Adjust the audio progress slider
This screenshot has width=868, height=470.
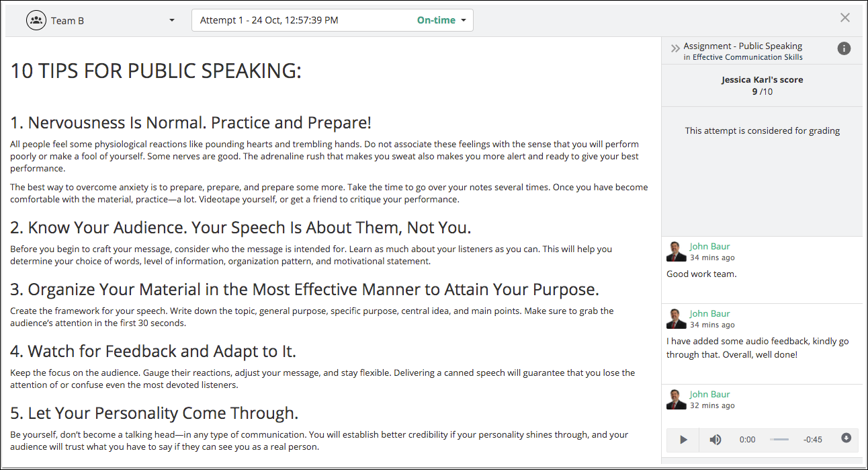pos(779,440)
